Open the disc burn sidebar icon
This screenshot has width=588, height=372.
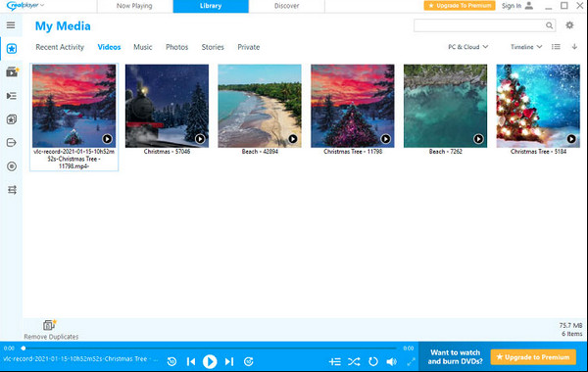tap(12, 166)
